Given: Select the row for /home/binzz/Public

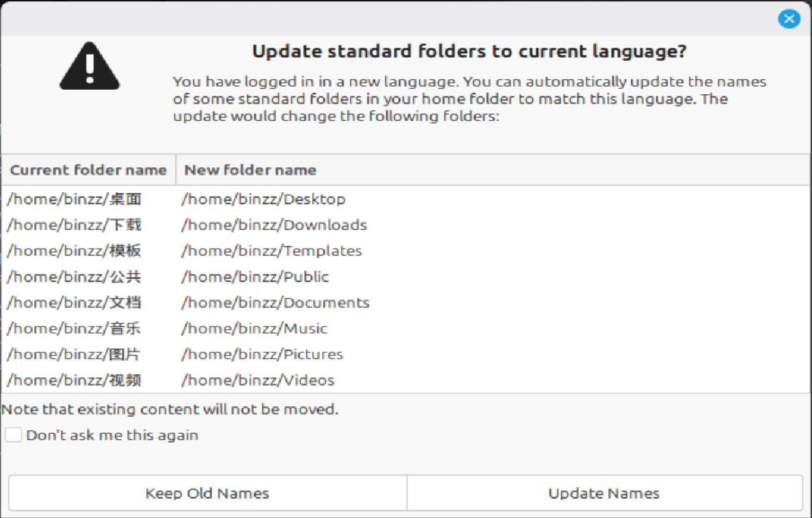Looking at the screenshot, I should click(x=406, y=276).
